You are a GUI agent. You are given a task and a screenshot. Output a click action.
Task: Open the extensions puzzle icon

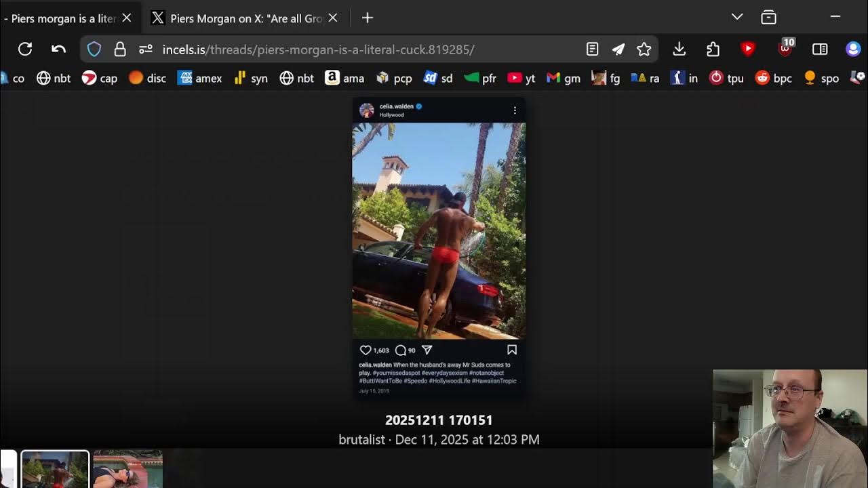click(x=713, y=49)
